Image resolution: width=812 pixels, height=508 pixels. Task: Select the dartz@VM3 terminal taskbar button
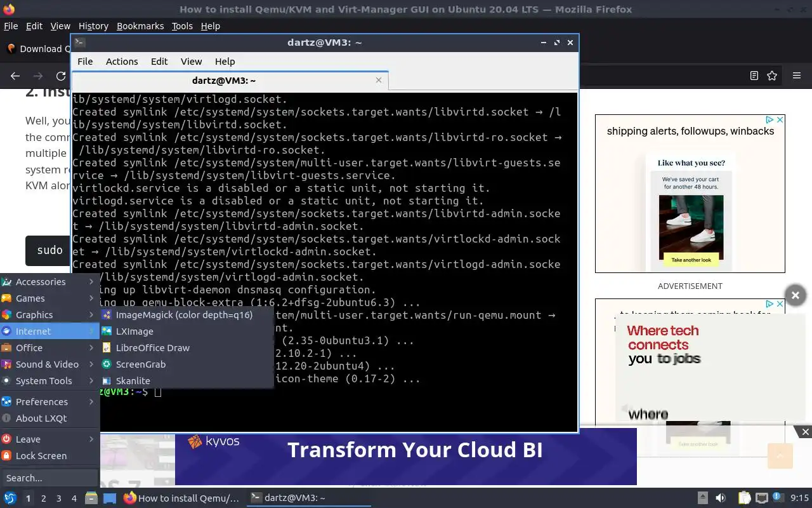(308, 498)
